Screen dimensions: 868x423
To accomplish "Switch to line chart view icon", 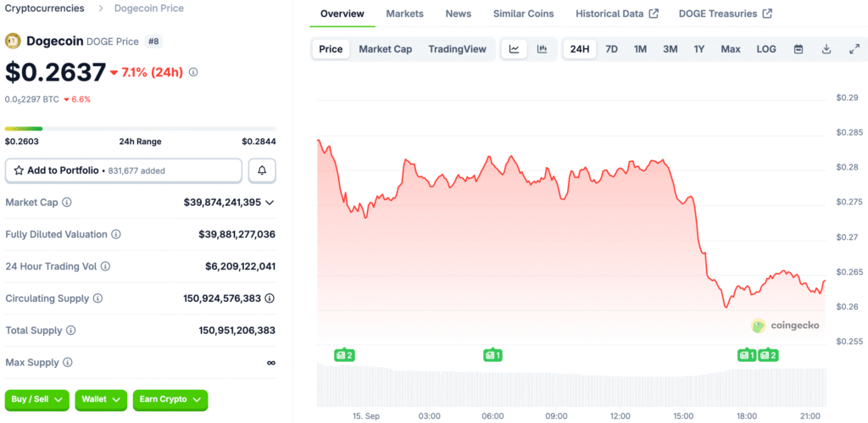I will point(515,49).
